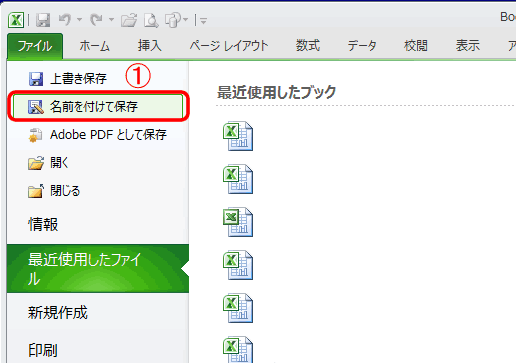Switch to the ホーム ribbon tab
Image resolution: width=516 pixels, height=363 pixels.
(x=94, y=46)
